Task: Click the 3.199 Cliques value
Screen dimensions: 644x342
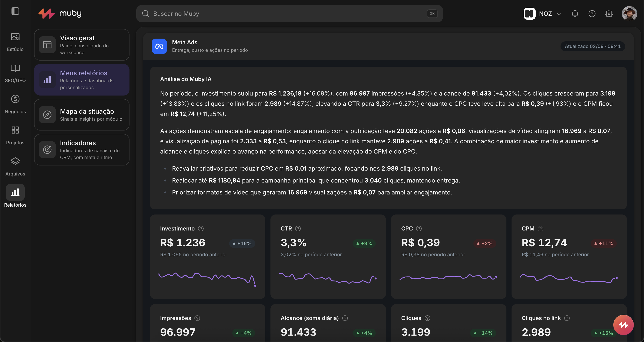Action: (x=416, y=332)
